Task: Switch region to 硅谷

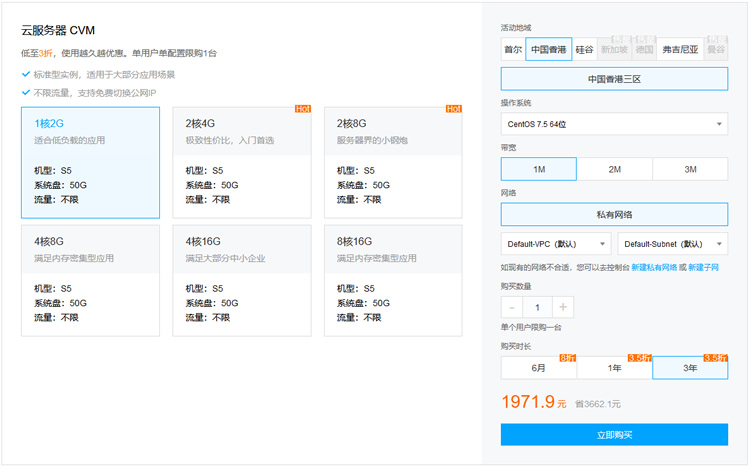Action: click(x=584, y=49)
